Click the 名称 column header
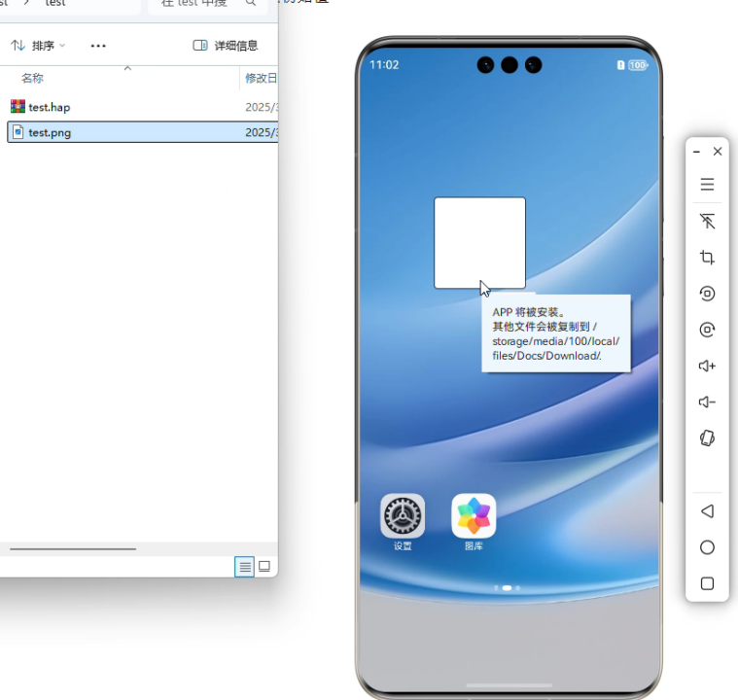Viewport: 738px width, 700px height. pos(33,78)
